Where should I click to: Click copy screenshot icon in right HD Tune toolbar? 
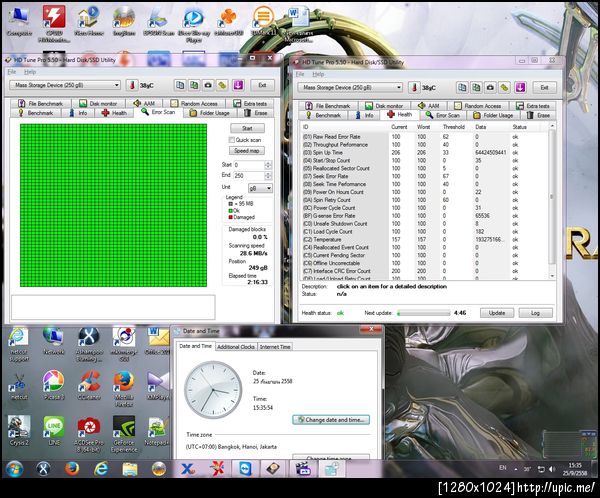pos(476,87)
